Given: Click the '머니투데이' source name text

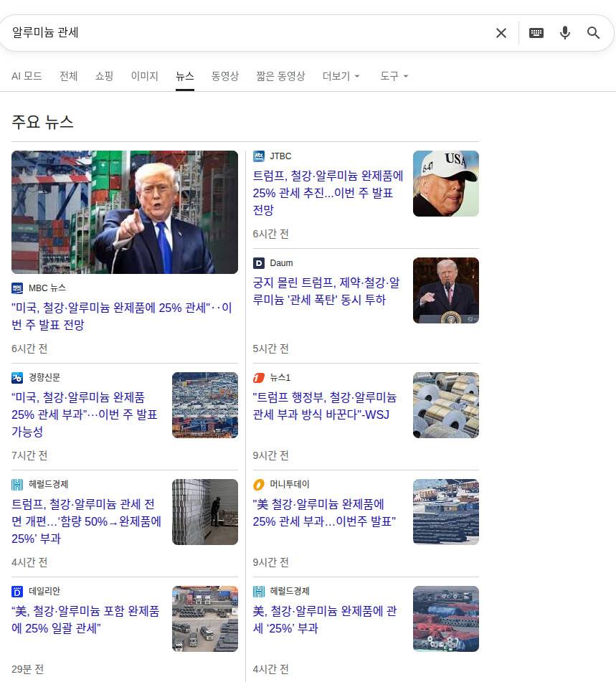Looking at the screenshot, I should [290, 485].
